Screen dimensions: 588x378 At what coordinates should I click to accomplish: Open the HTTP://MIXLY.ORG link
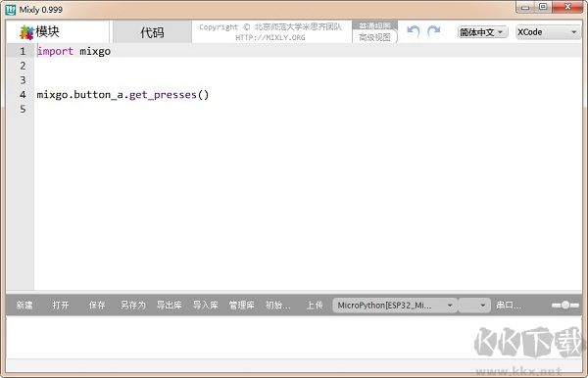(x=270, y=37)
